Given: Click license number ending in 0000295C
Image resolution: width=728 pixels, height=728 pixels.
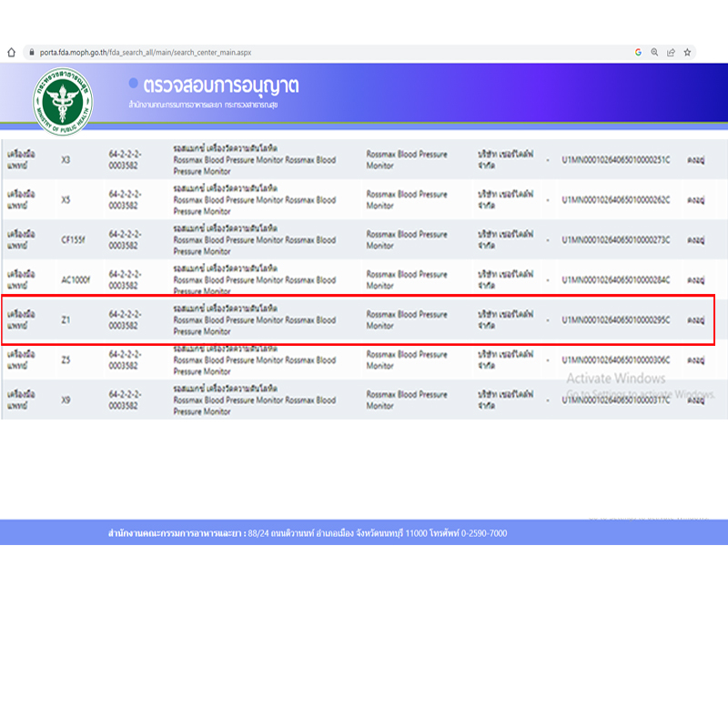Looking at the screenshot, I should click(615, 320).
